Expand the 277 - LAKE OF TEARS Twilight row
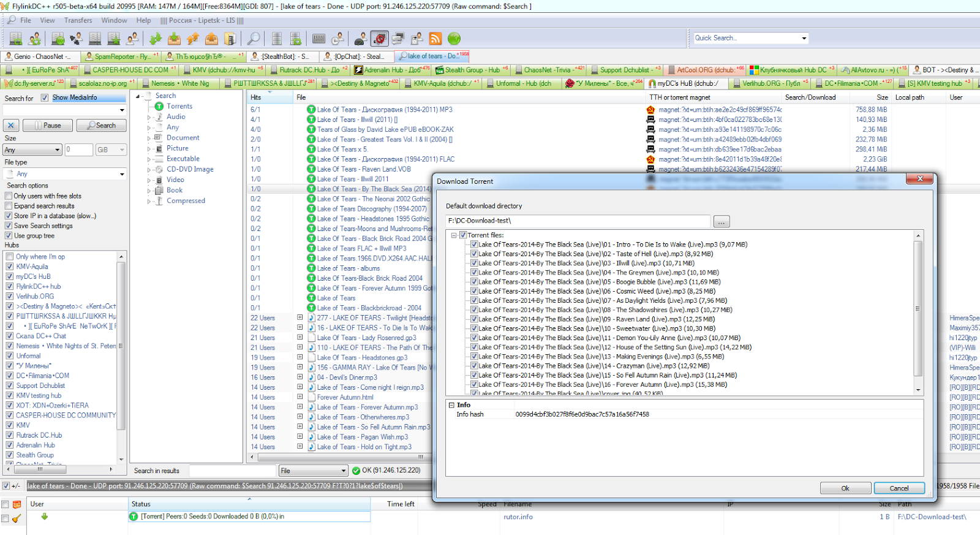980x535 pixels. click(x=300, y=317)
